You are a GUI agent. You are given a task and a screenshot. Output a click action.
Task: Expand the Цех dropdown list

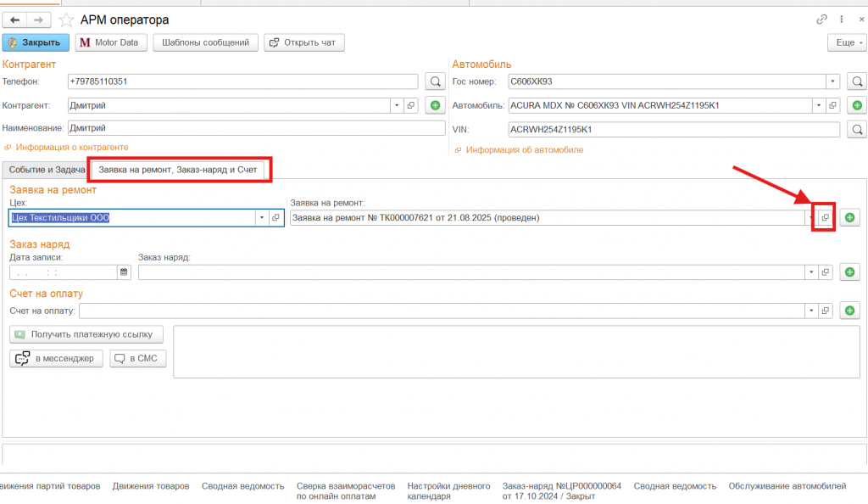(262, 218)
